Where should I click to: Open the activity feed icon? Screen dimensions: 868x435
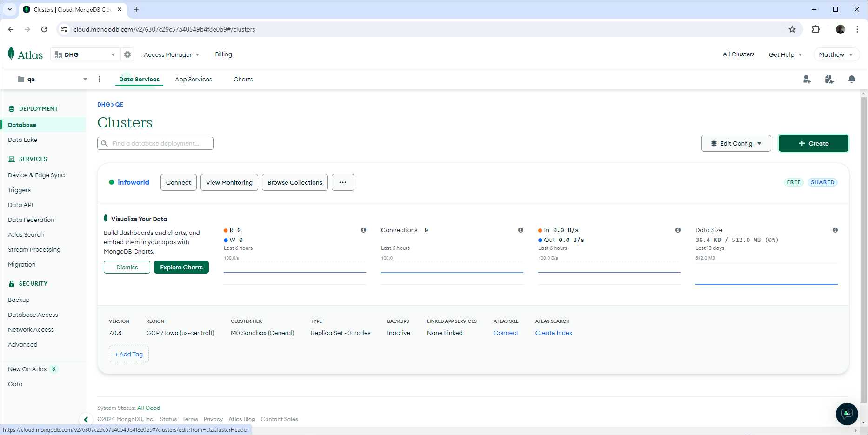tap(829, 79)
